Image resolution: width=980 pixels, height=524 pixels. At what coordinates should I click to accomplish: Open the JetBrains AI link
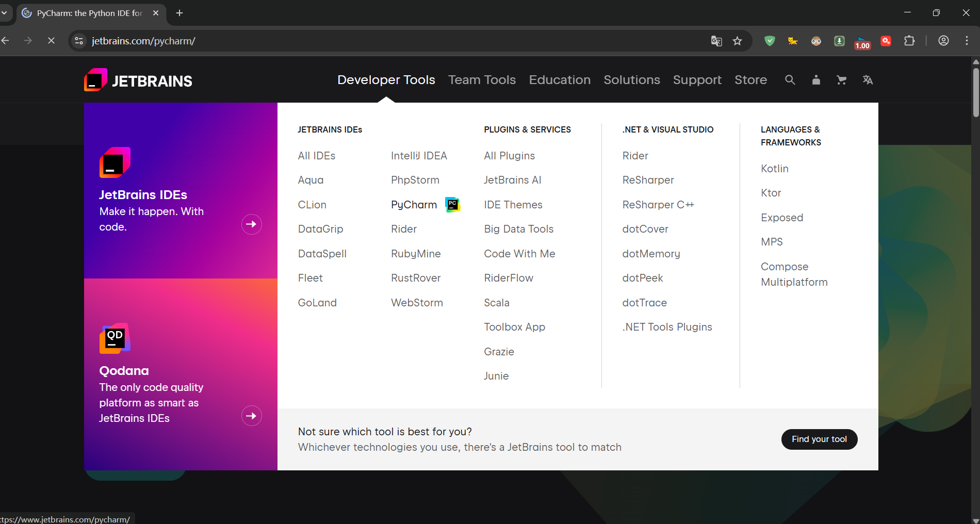click(513, 180)
